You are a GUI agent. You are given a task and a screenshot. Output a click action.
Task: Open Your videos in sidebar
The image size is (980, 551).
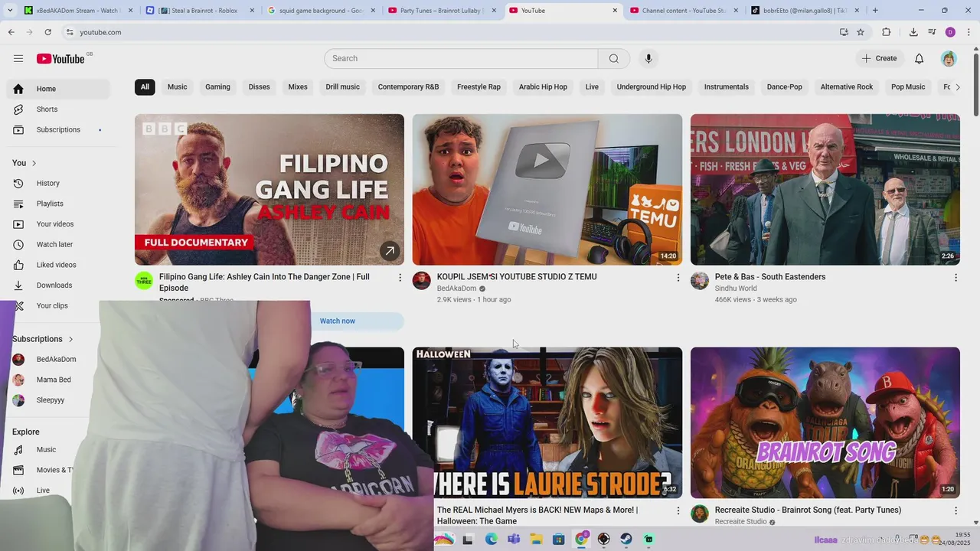click(58, 224)
